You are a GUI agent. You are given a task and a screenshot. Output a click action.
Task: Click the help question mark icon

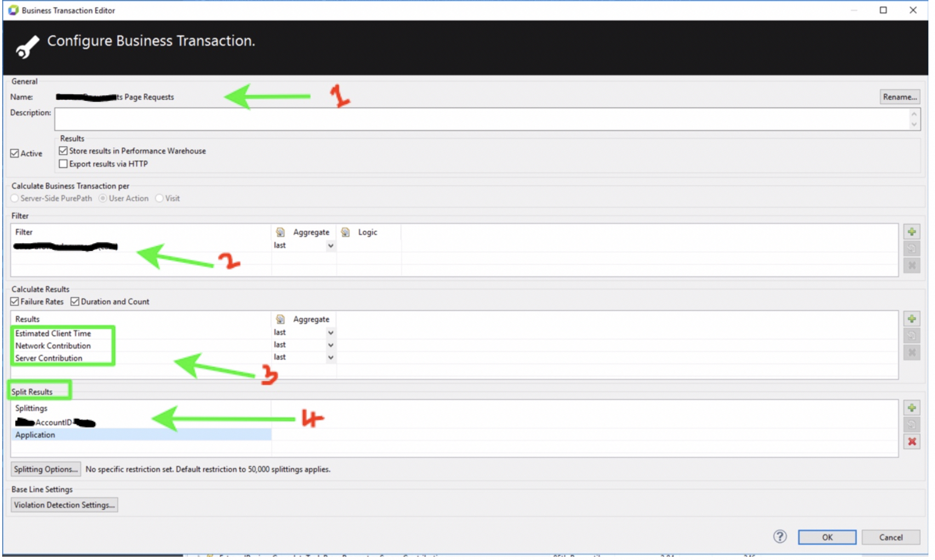tap(780, 537)
